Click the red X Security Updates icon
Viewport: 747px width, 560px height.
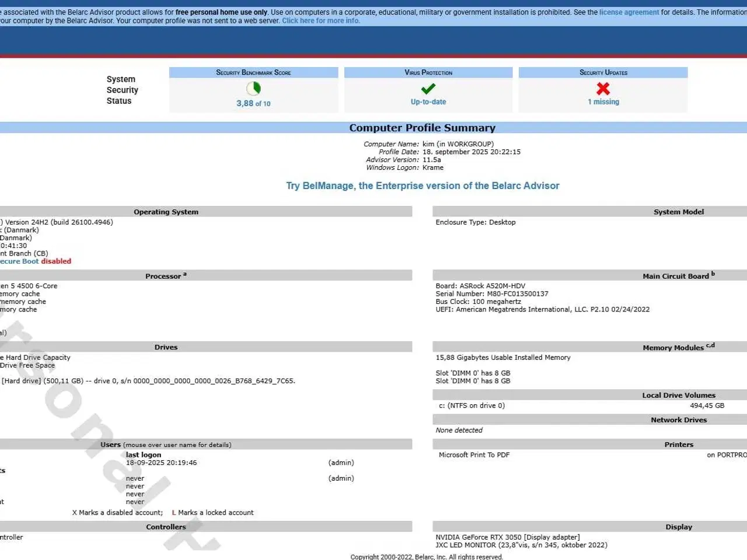tap(603, 89)
